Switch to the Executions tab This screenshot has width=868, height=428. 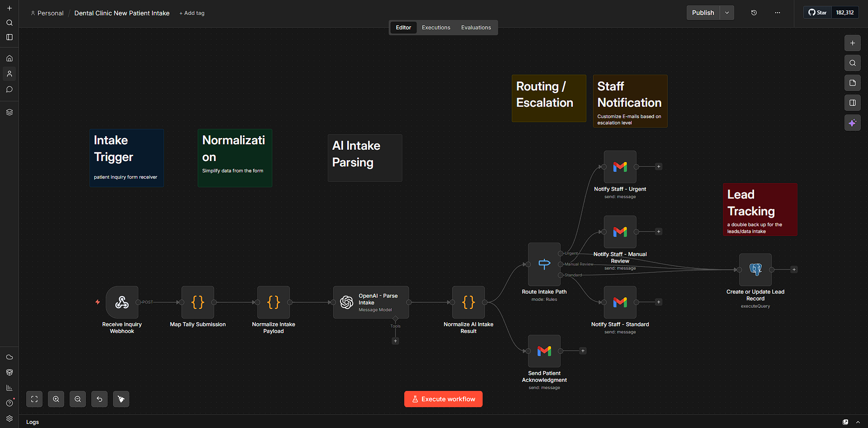pos(435,27)
